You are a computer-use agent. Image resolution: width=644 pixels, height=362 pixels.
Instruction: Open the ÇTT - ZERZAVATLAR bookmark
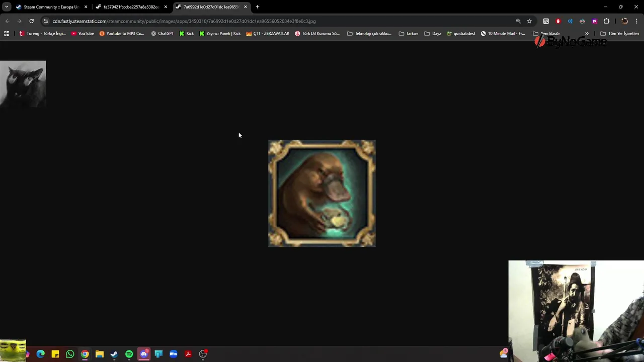tap(268, 34)
